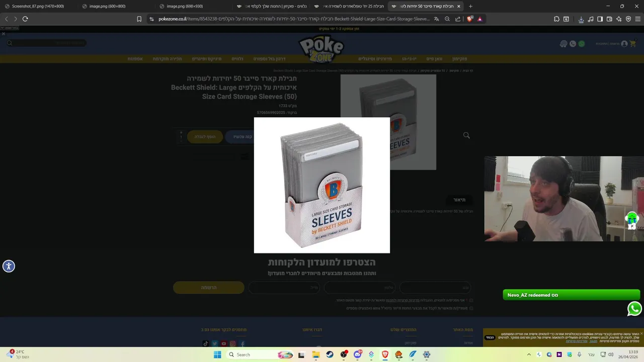Show hidden system tray icons chevron
Screen dimensions: 644x362
(x=529, y=354)
